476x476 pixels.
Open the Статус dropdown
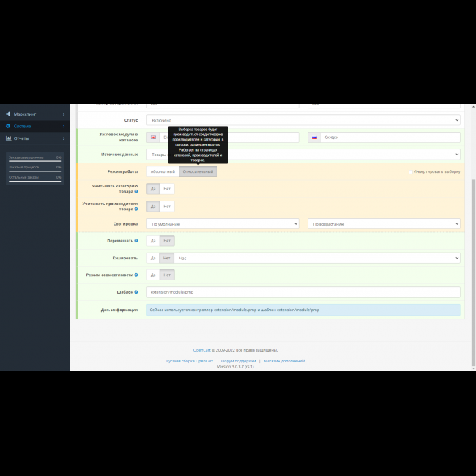click(x=303, y=120)
